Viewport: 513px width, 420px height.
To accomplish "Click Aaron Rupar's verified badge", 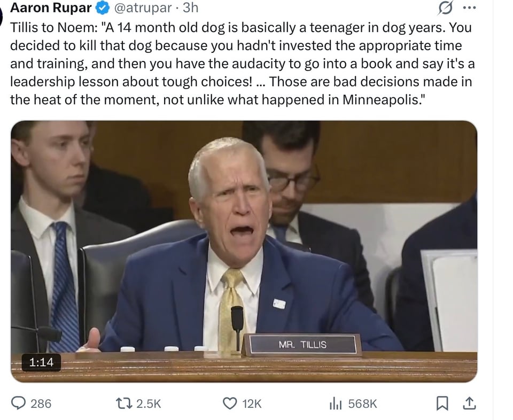I will [101, 7].
